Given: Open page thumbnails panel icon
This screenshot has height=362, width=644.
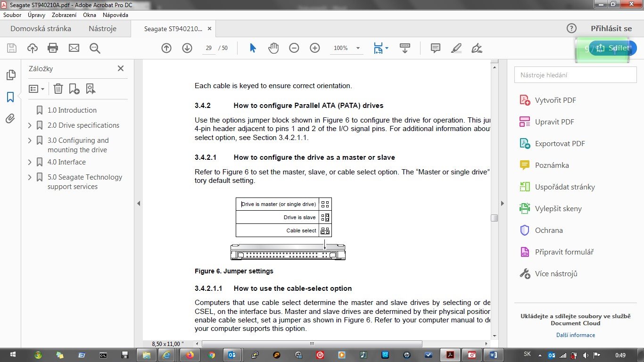Looking at the screenshot, I should (x=10, y=75).
